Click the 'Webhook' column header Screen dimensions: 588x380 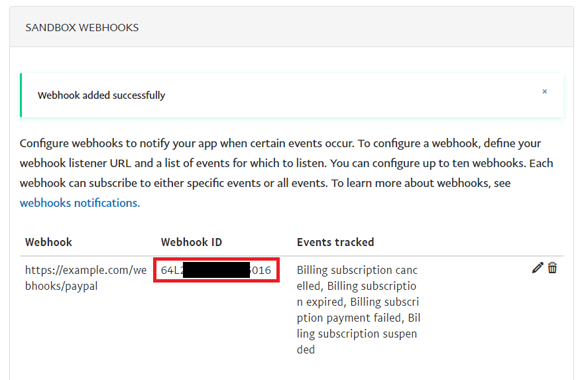(x=49, y=242)
